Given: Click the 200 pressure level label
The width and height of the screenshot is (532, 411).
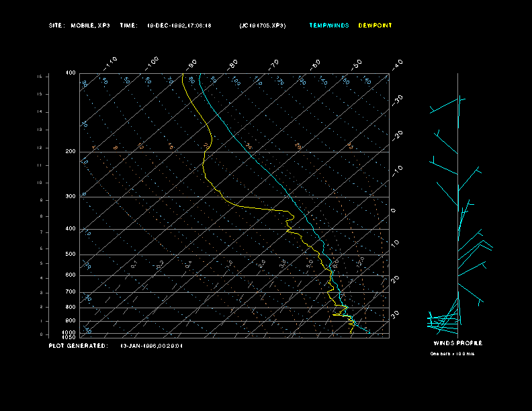Looking at the screenshot, I should 71,151.
